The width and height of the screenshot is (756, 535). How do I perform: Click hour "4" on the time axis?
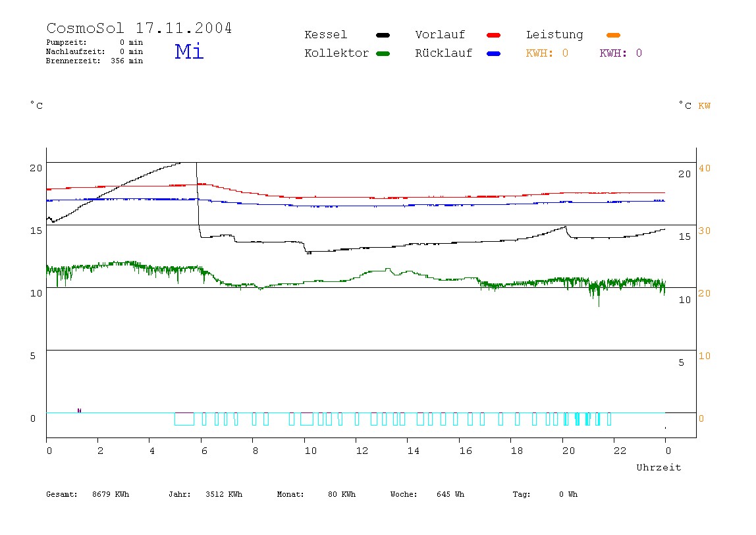point(152,451)
